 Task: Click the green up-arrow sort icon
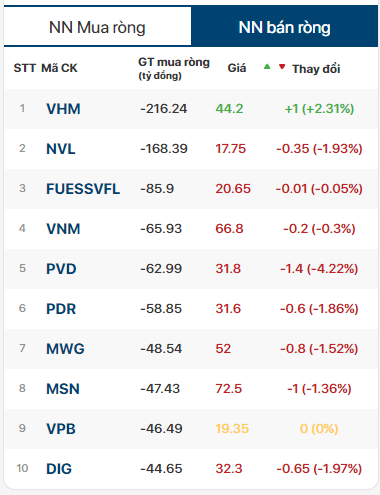click(x=267, y=66)
